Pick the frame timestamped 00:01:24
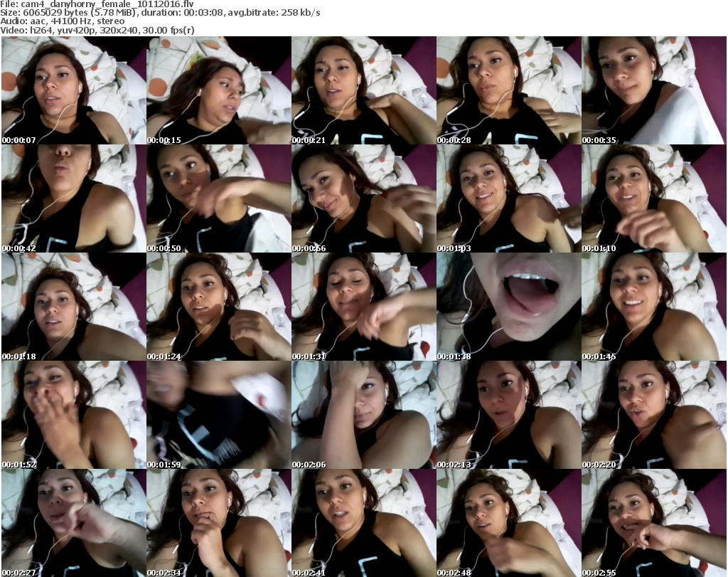Screen dimensions: 728x577 pyautogui.click(x=219, y=307)
